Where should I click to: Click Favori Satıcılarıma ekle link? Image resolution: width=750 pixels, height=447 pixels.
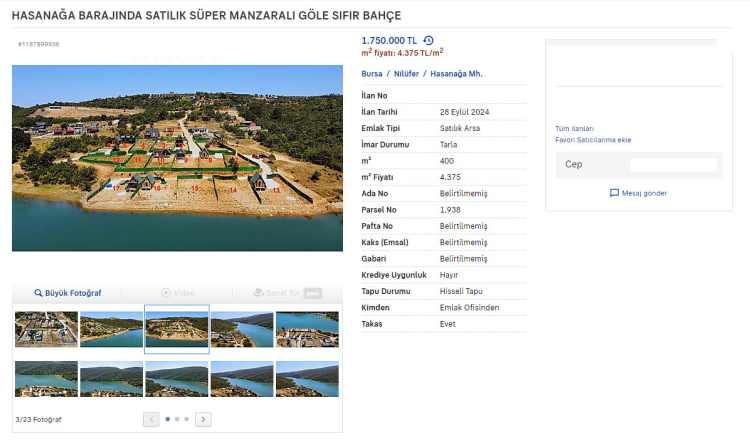[x=593, y=140]
